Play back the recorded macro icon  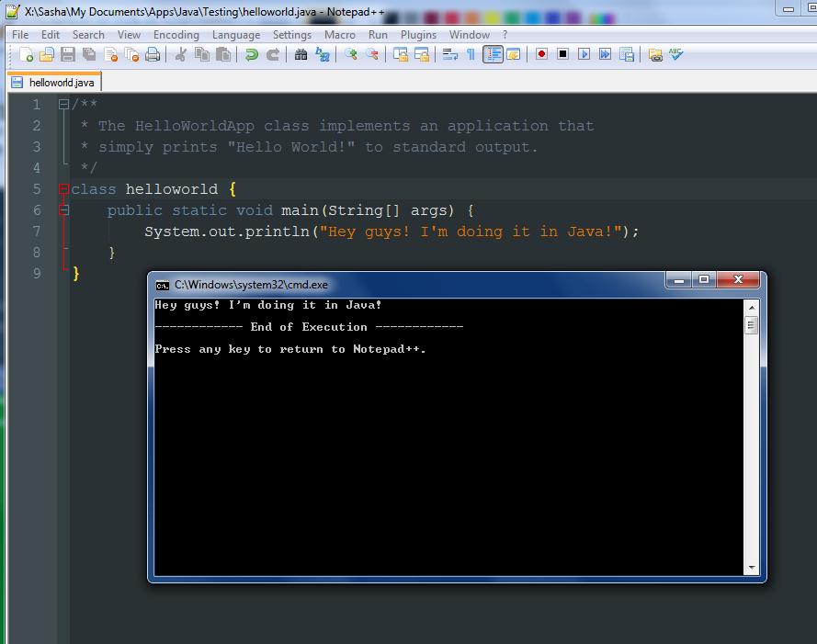[584, 54]
